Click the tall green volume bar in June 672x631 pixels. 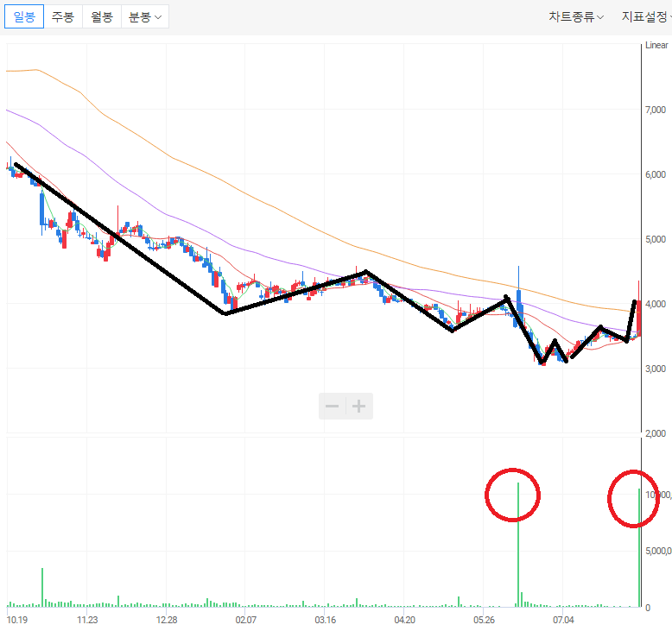click(x=518, y=545)
